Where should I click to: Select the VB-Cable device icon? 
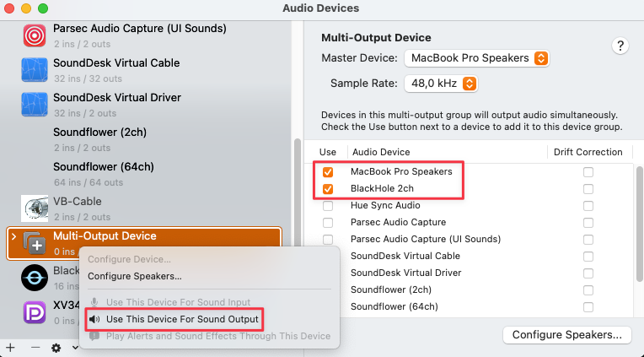point(35,208)
